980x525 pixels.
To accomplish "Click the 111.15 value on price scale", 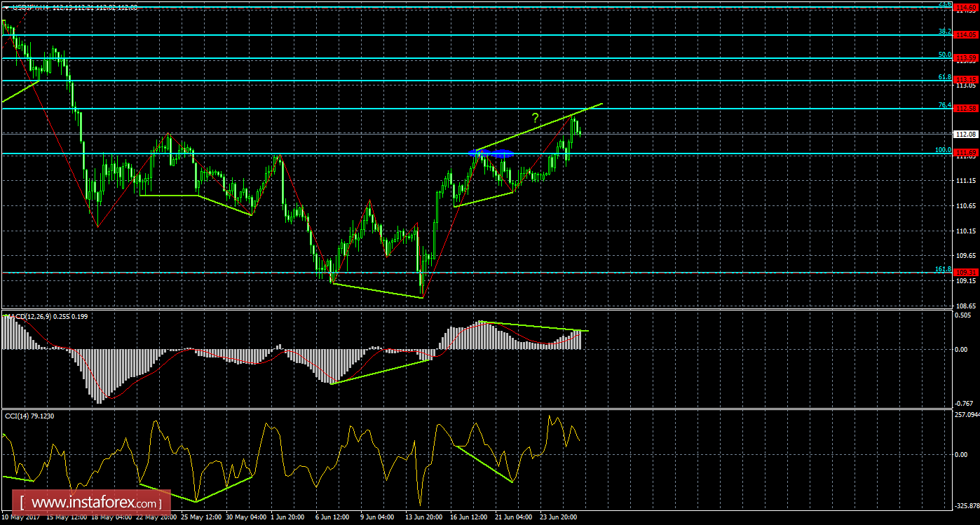I will click(967, 181).
